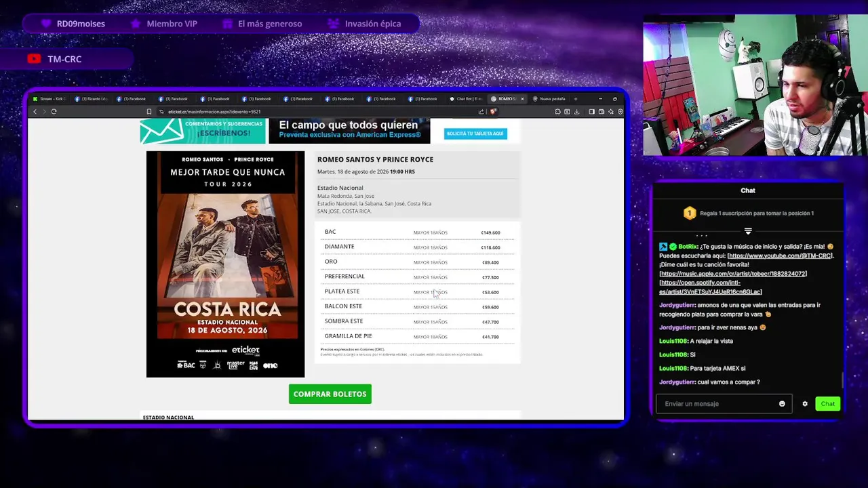Switch to the Ricardo López Facebook tab
The image size is (868, 488).
92,99
